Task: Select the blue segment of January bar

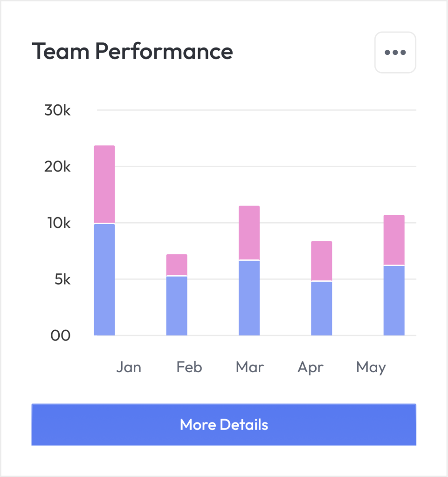Action: click(x=104, y=279)
